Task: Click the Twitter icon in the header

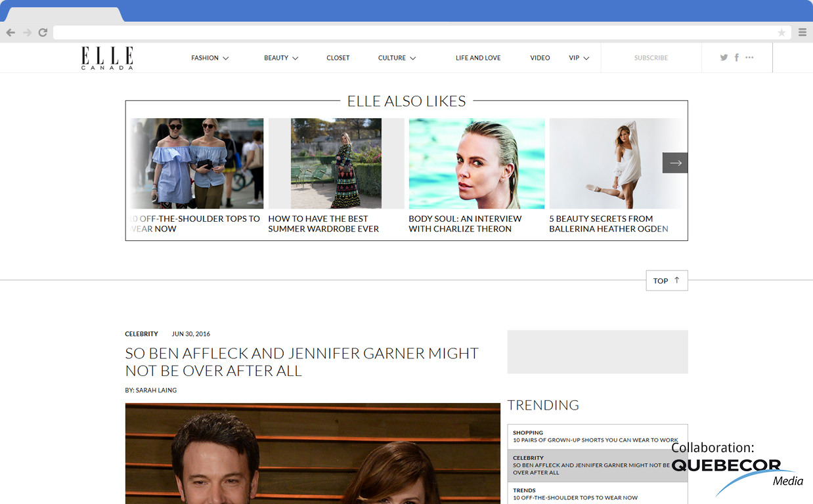Action: click(724, 57)
